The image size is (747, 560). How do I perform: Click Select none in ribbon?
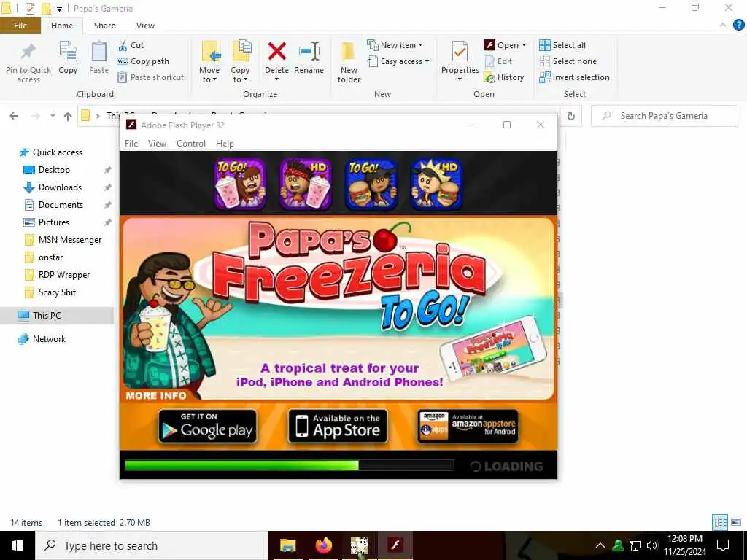[x=568, y=61]
